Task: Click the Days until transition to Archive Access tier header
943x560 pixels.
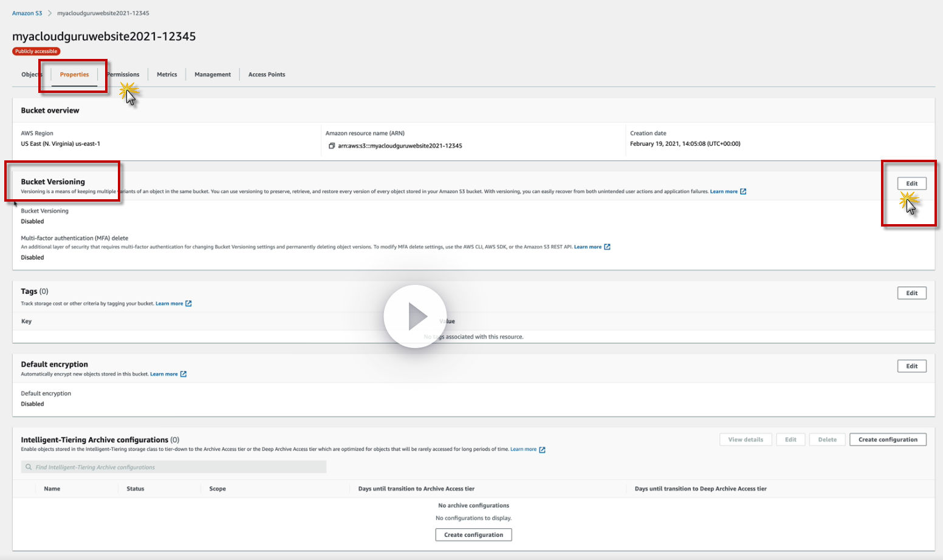Action: [x=416, y=489]
